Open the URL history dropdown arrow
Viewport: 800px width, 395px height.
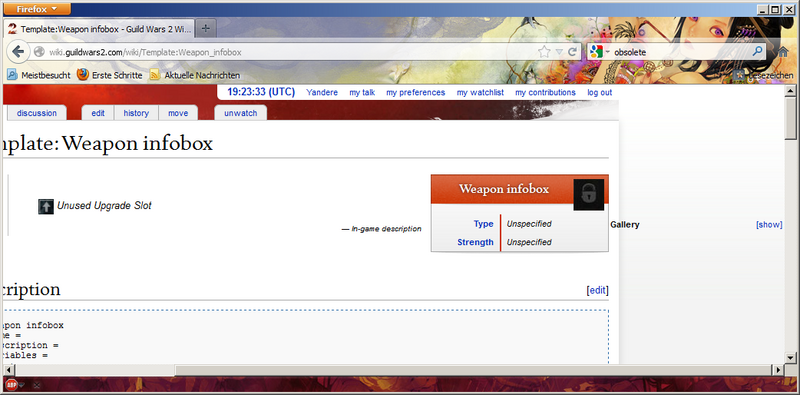point(559,52)
